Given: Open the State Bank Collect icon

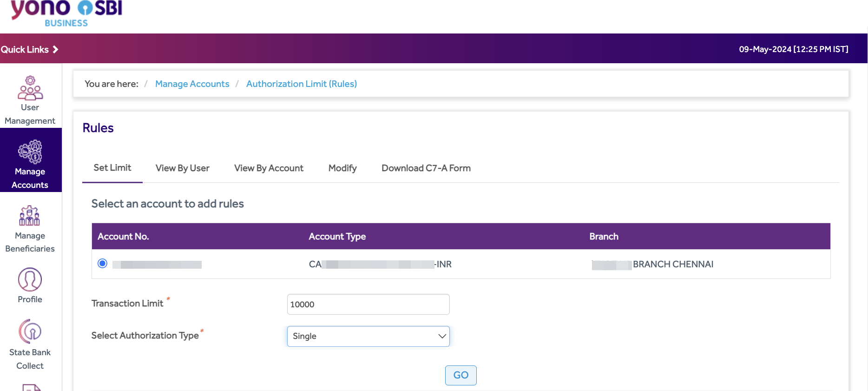Looking at the screenshot, I should tap(30, 331).
